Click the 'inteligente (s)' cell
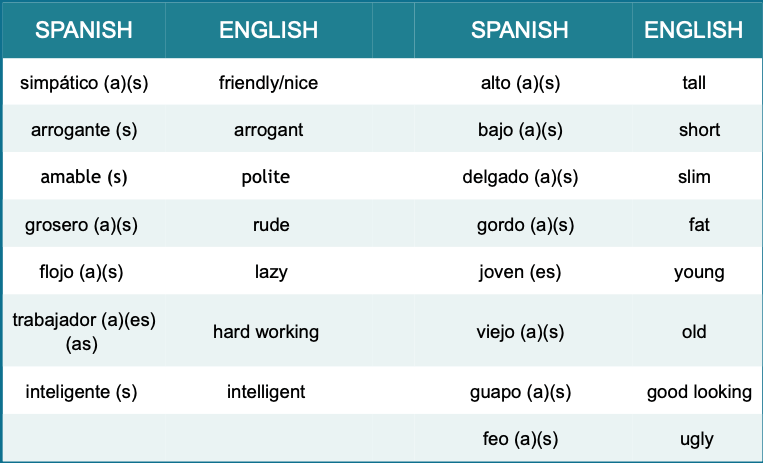This screenshot has height=463, width=763. click(x=84, y=391)
